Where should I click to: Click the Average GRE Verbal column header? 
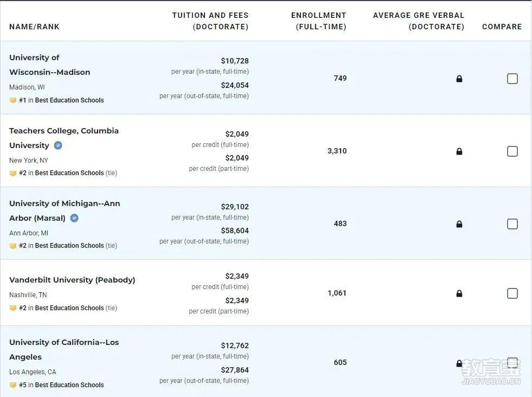pos(418,21)
